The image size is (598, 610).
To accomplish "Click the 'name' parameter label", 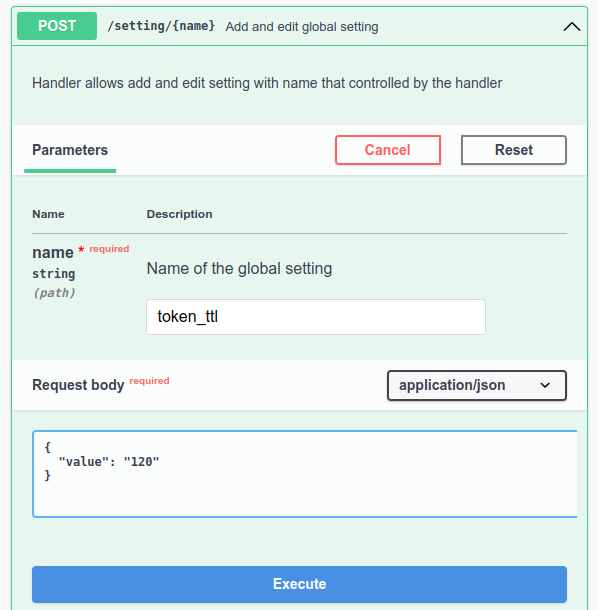I will coord(53,252).
